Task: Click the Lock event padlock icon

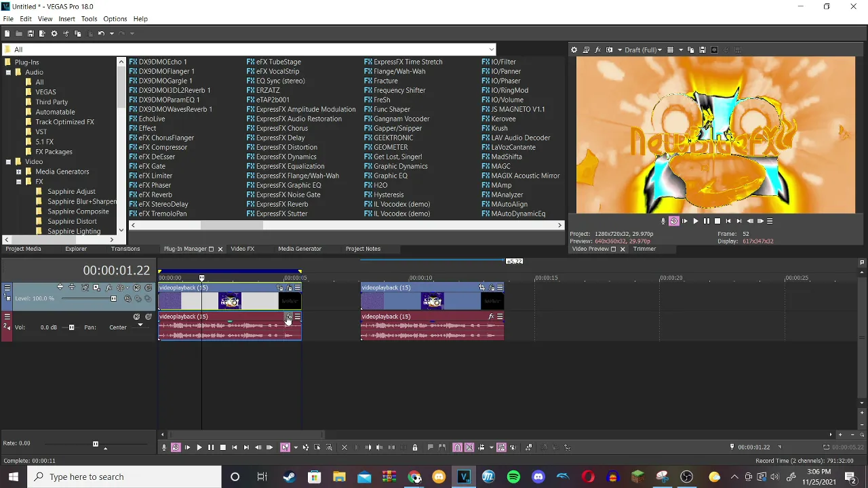Action: coord(415,447)
